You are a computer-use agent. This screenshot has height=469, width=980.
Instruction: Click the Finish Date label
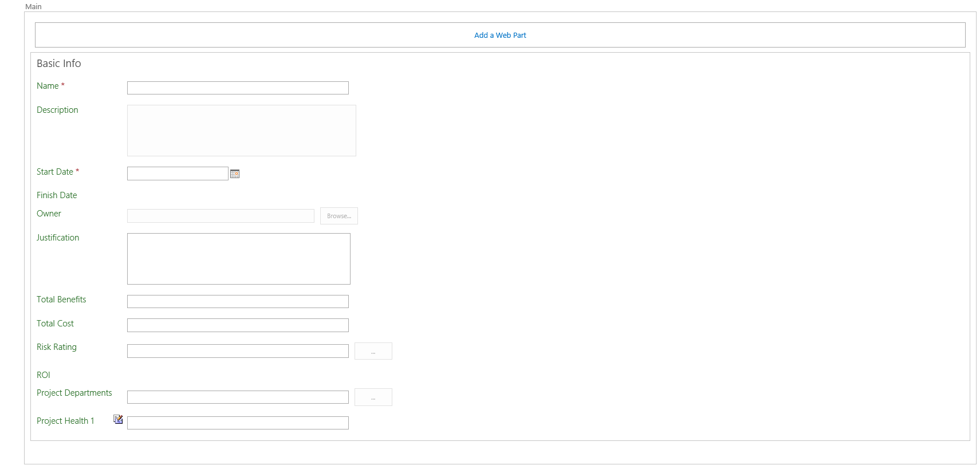[57, 195]
